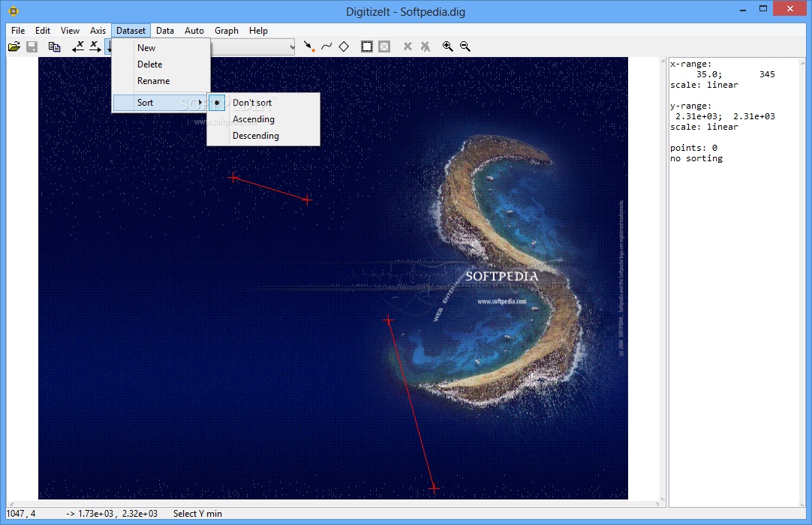Zoom in with the magnifier plus icon

click(448, 46)
